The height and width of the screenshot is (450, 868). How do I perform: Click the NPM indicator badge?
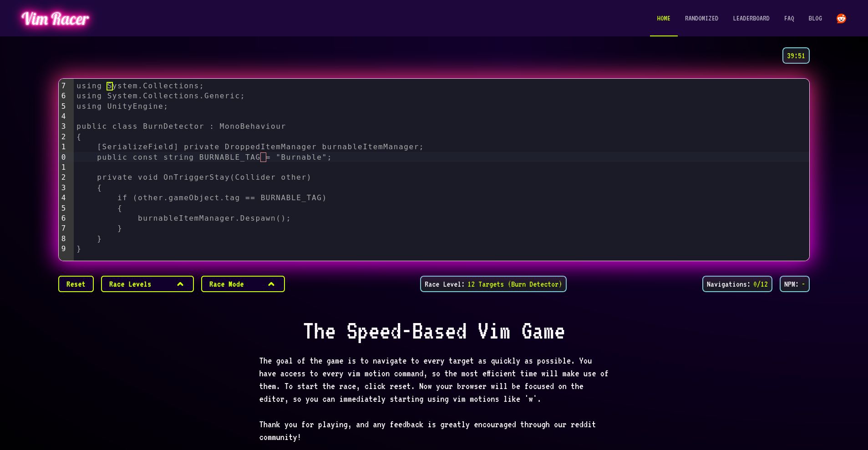(x=794, y=284)
